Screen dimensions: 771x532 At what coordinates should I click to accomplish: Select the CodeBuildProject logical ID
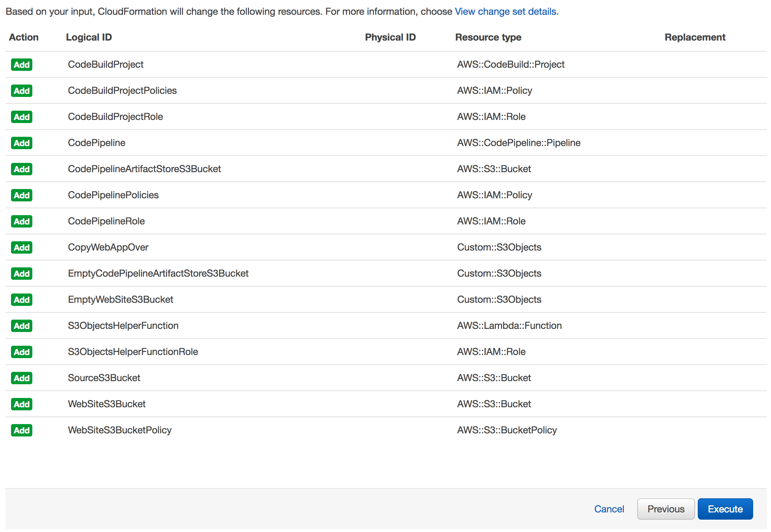(106, 65)
